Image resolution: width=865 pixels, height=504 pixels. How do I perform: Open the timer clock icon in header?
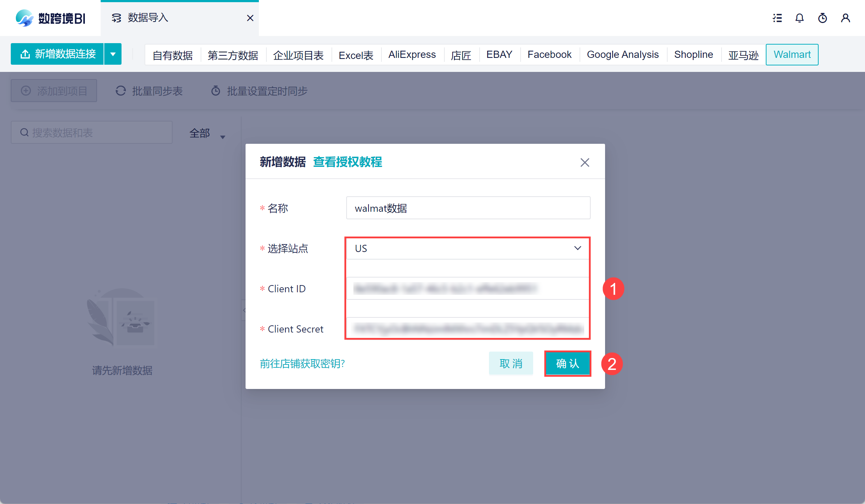click(823, 18)
